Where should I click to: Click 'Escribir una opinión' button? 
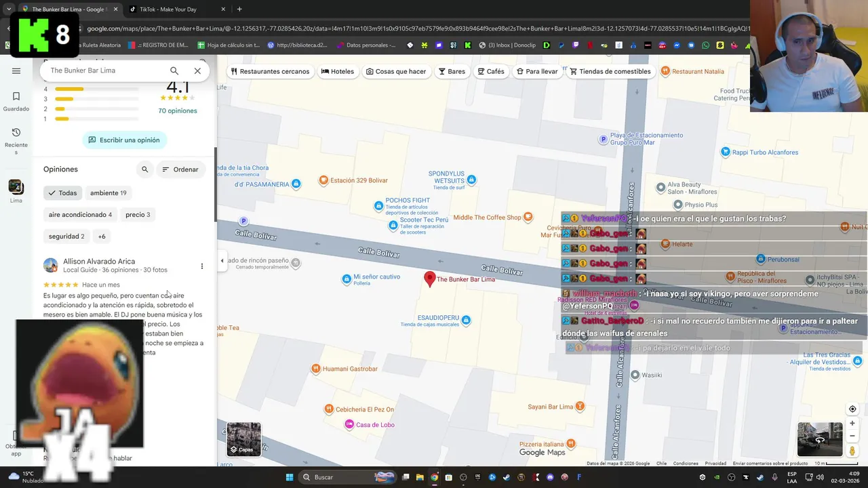(x=124, y=140)
